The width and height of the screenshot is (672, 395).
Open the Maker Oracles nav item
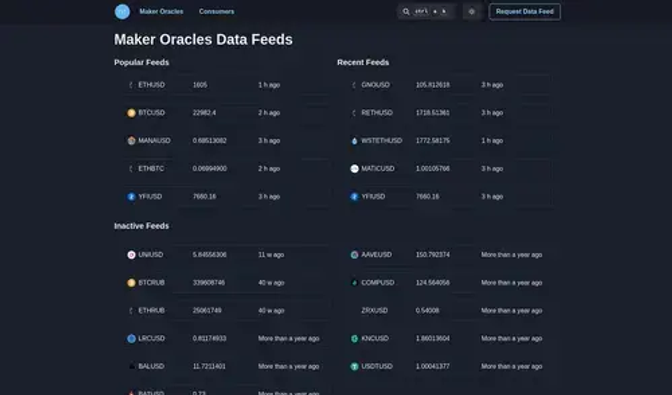pyautogui.click(x=161, y=12)
